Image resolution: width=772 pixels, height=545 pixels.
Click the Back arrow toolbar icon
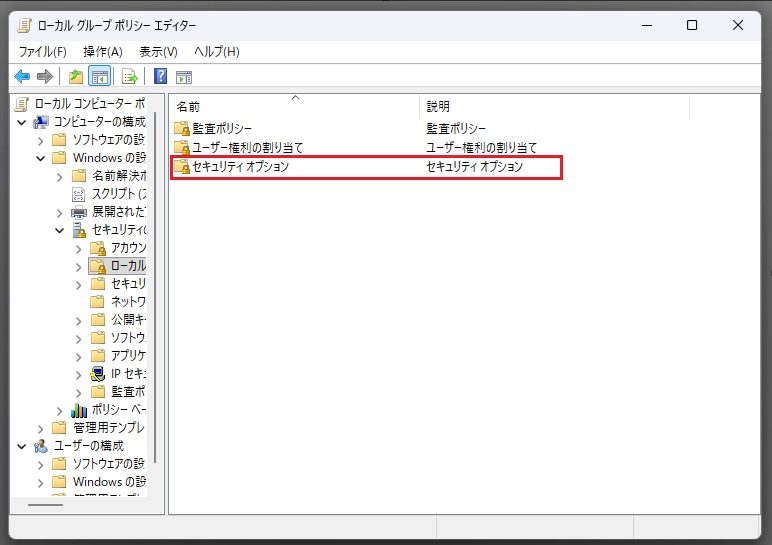21,77
